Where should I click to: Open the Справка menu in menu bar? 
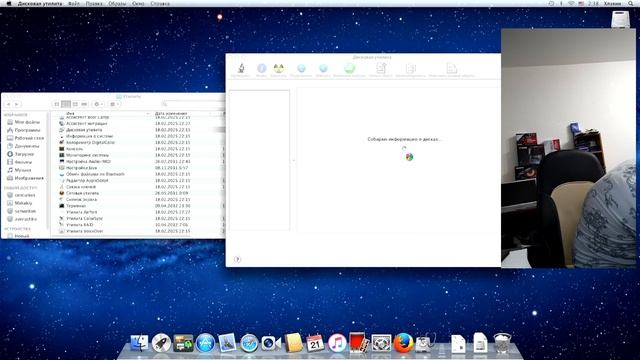tap(160, 3)
